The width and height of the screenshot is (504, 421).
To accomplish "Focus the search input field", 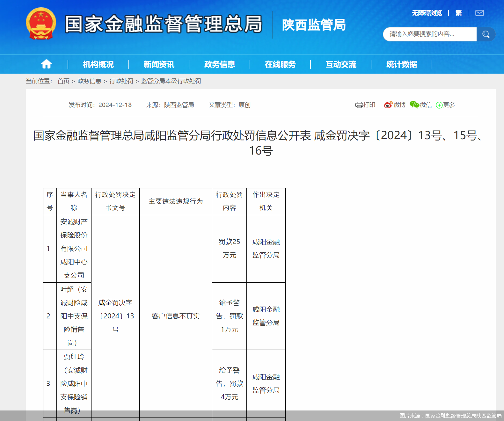I will coord(430,34).
